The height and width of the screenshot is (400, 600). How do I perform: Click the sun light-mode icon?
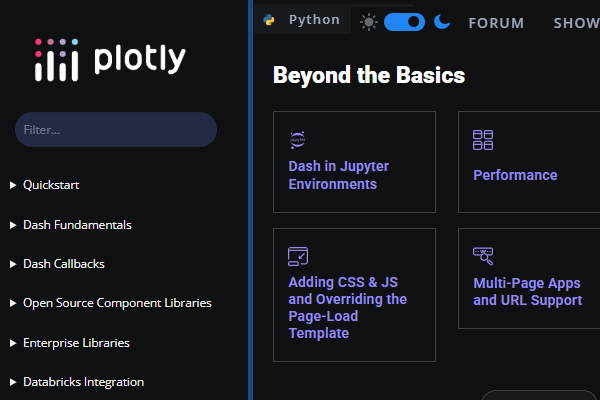click(369, 22)
